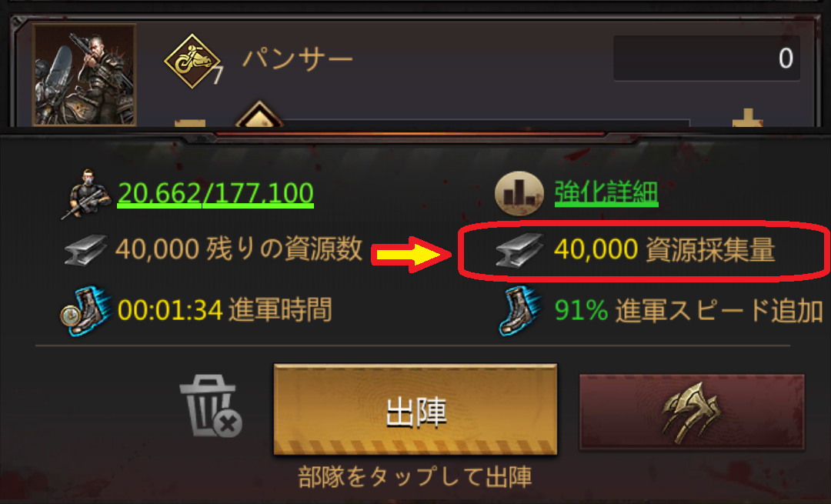Click the steel beam icon beside 残りの資源数
This screenshot has width=831, height=504.
pyautogui.click(x=85, y=249)
